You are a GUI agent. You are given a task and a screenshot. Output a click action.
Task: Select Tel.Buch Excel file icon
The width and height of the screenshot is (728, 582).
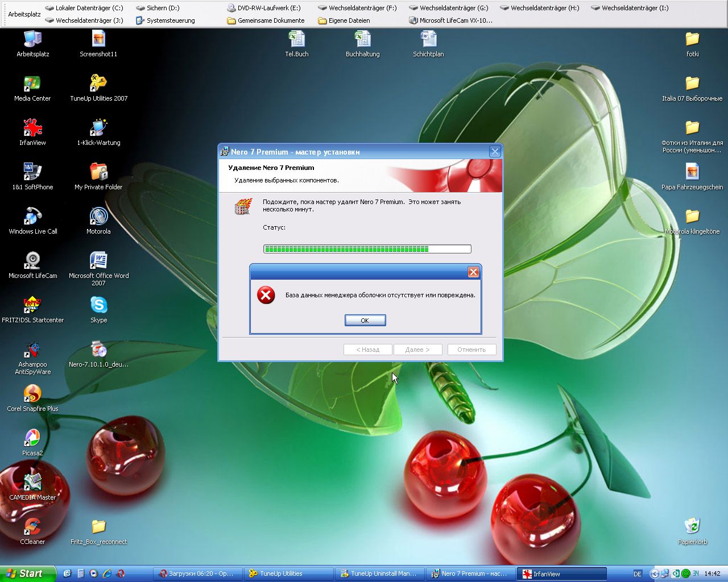click(x=296, y=44)
